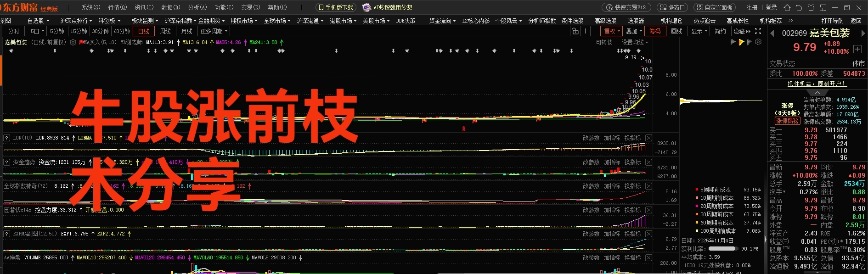Go to next stock with right arrow

[863, 33]
